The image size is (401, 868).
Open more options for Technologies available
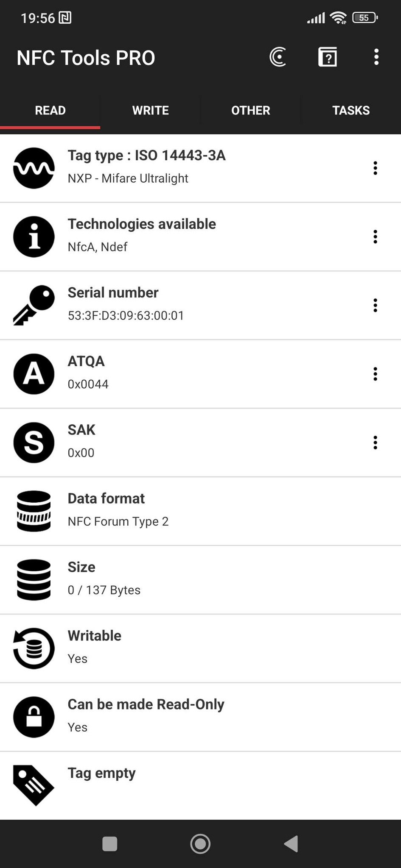coord(375,236)
